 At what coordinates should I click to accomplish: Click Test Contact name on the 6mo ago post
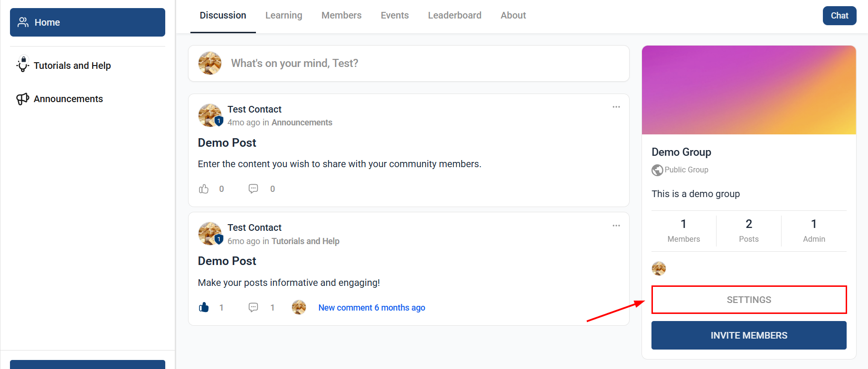point(255,227)
